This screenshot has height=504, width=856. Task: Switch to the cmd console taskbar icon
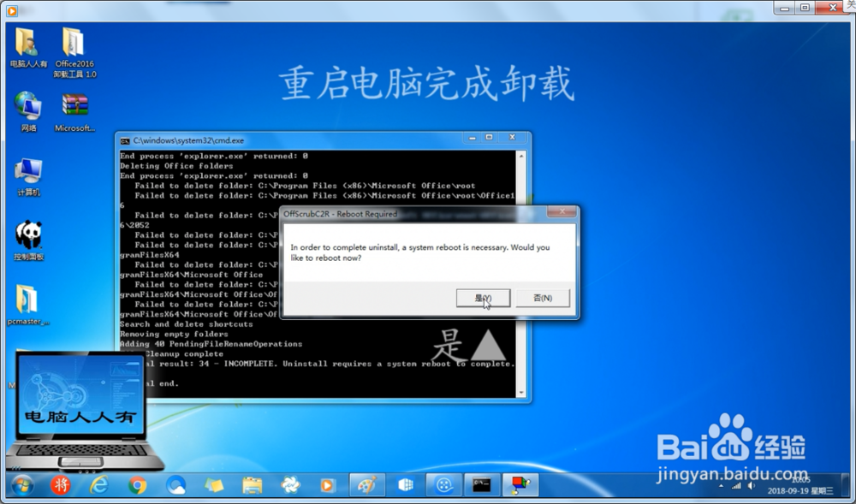click(x=482, y=485)
